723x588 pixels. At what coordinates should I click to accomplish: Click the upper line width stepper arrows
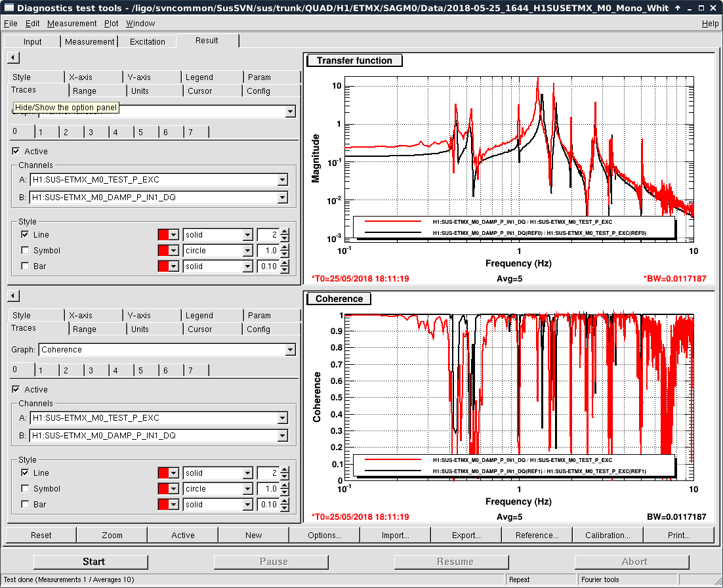[284, 235]
